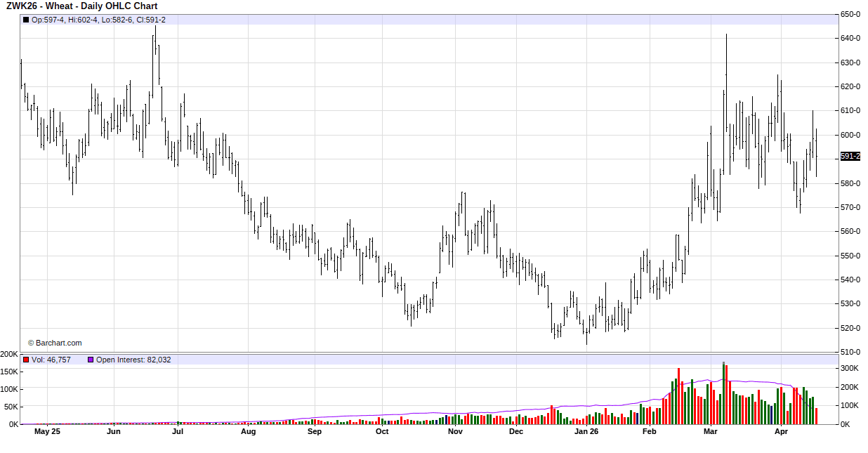868x453 pixels.
Task: Click the 650-0 price axis label
Action: (850, 14)
